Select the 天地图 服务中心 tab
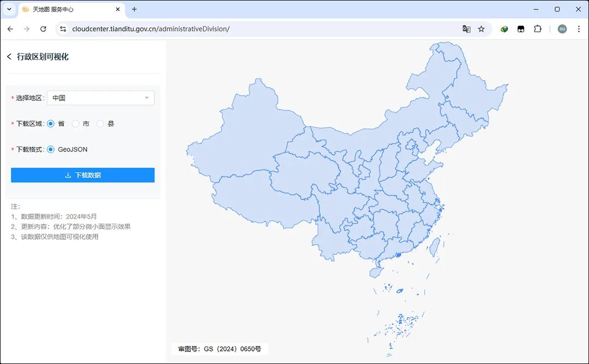The image size is (589, 364). coord(71,9)
